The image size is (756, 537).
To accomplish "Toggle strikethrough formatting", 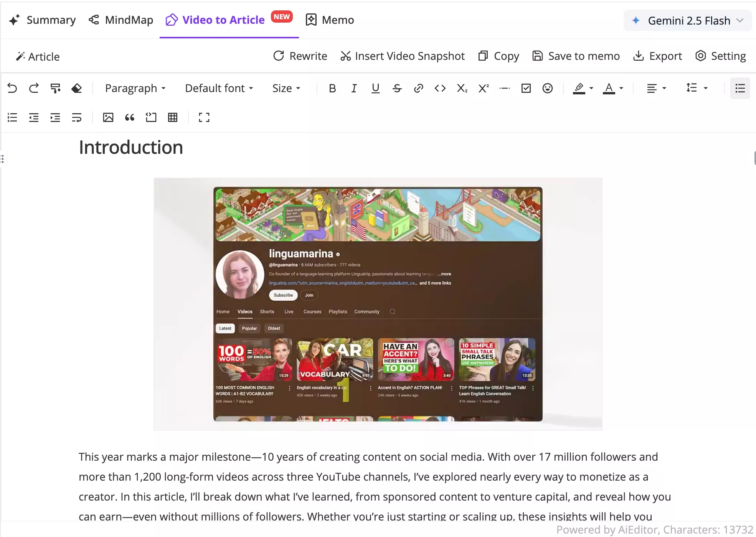I will tap(397, 88).
